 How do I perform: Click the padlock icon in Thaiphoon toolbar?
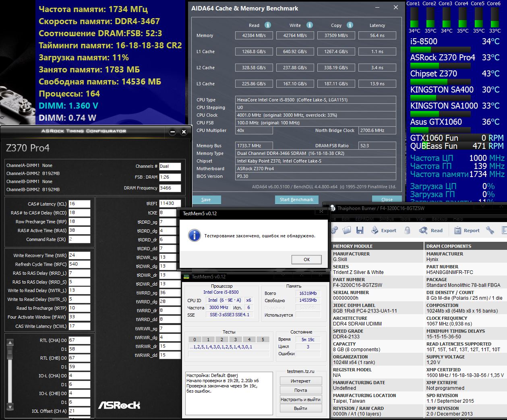point(407,230)
